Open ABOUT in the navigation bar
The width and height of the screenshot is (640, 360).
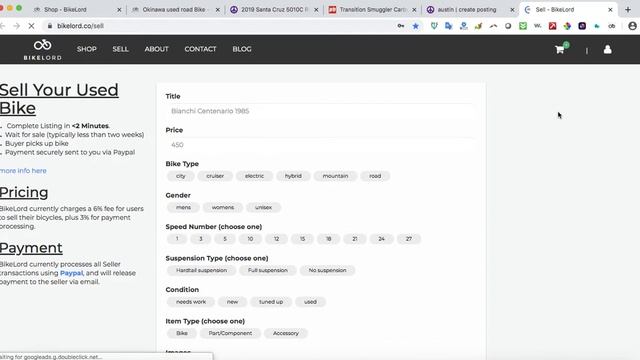[x=156, y=49]
